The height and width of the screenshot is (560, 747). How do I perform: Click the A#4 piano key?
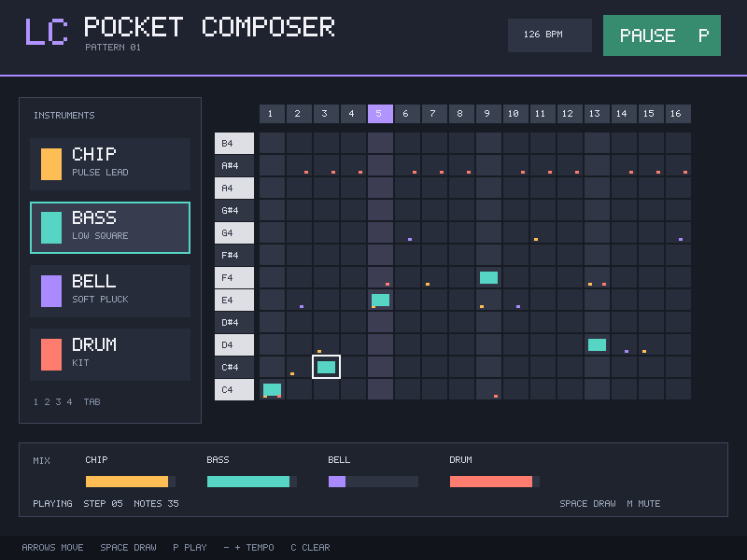point(234,166)
